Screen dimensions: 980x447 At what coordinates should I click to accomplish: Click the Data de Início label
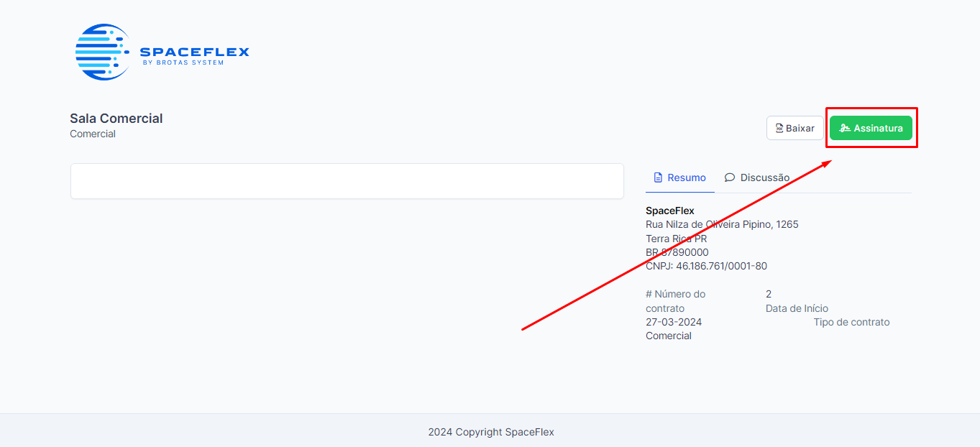pos(797,308)
